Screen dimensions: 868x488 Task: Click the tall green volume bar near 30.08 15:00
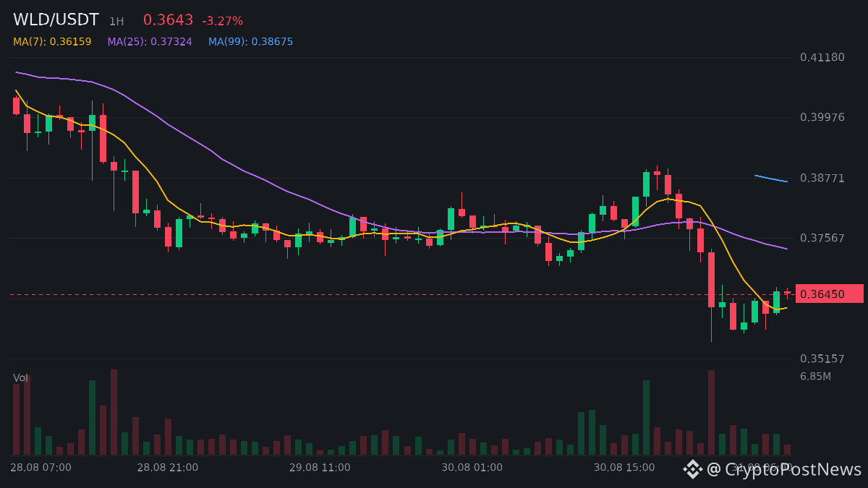(x=646, y=417)
